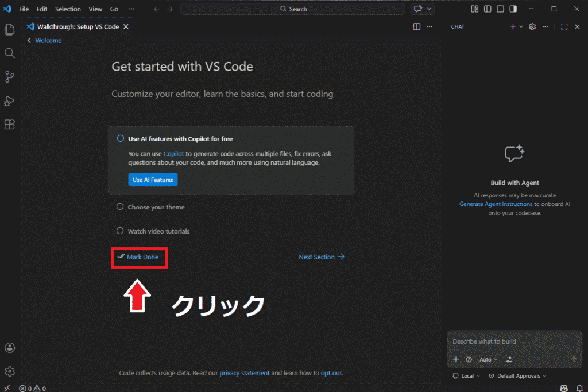Image resolution: width=588 pixels, height=392 pixels.
Task: Open the Extensions view
Action: (x=9, y=124)
